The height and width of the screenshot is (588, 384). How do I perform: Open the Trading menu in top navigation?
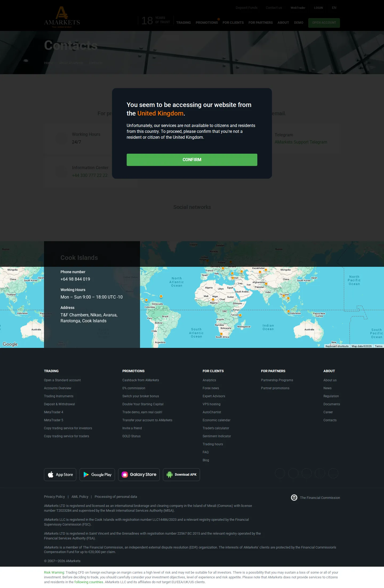coord(183,23)
